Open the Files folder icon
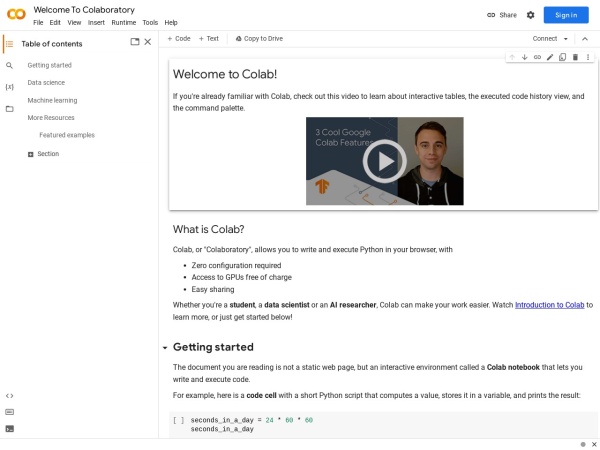Image resolution: width=600 pixels, height=450 pixels. click(x=10, y=109)
